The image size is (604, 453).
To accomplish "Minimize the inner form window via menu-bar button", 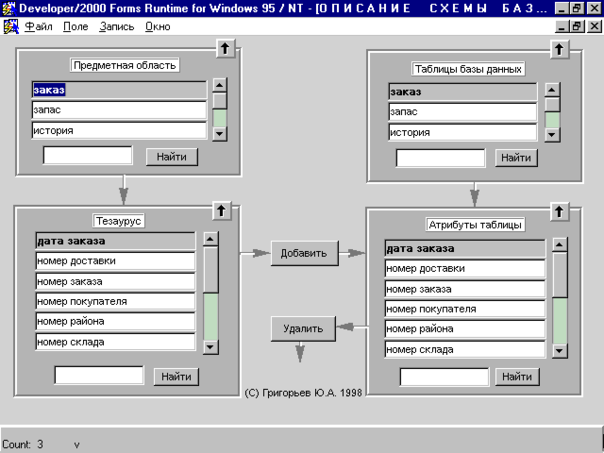I will coord(562,26).
